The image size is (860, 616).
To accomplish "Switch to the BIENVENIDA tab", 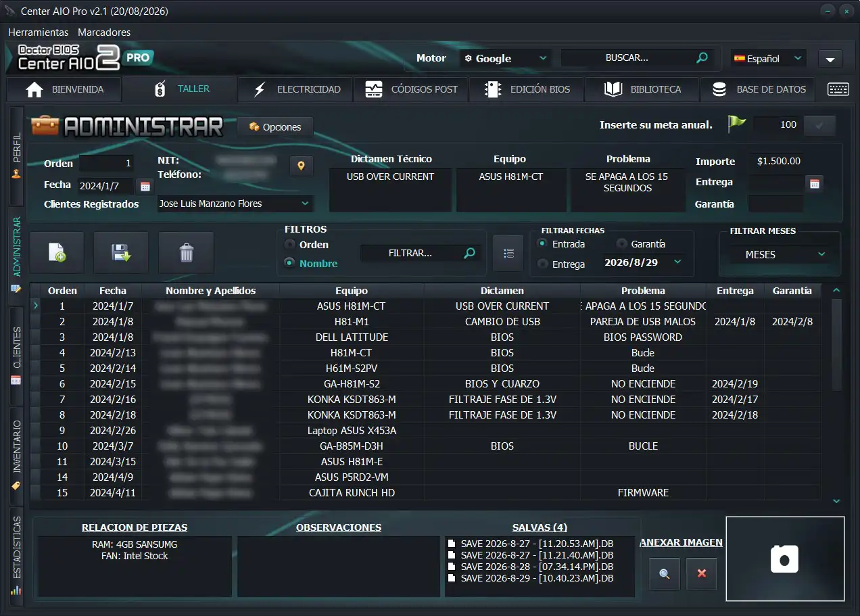I will [x=65, y=89].
